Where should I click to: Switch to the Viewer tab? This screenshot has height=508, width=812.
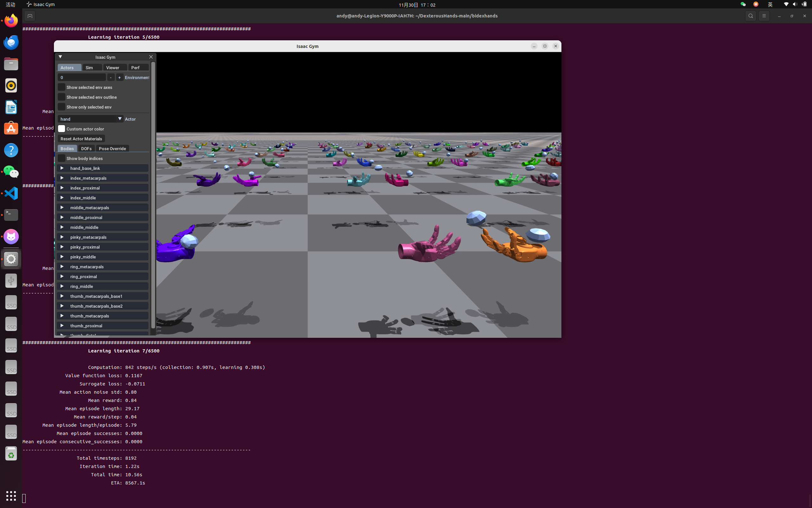(x=115, y=68)
